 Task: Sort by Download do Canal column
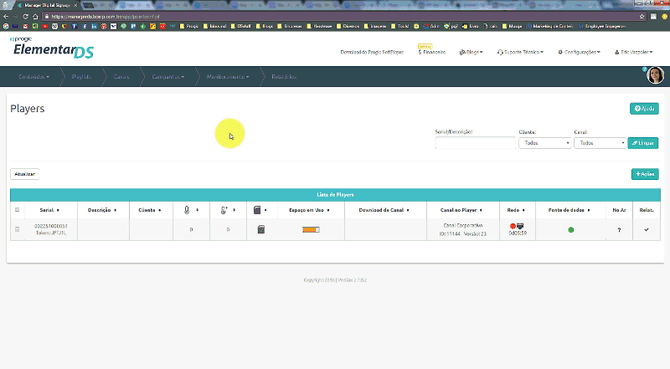tap(384, 210)
